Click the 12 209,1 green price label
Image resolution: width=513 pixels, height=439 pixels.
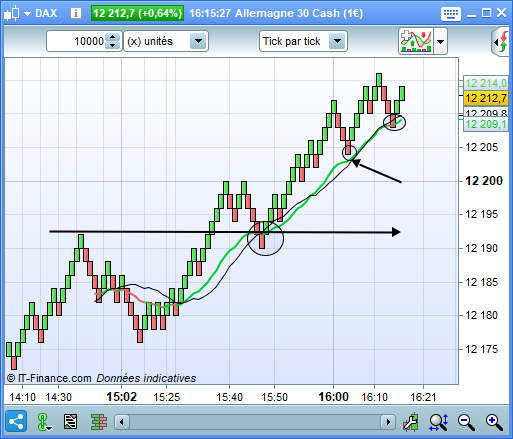(x=486, y=124)
